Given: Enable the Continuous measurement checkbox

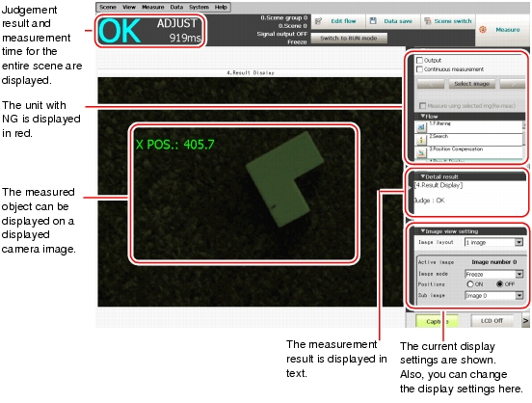Looking at the screenshot, I should point(419,69).
